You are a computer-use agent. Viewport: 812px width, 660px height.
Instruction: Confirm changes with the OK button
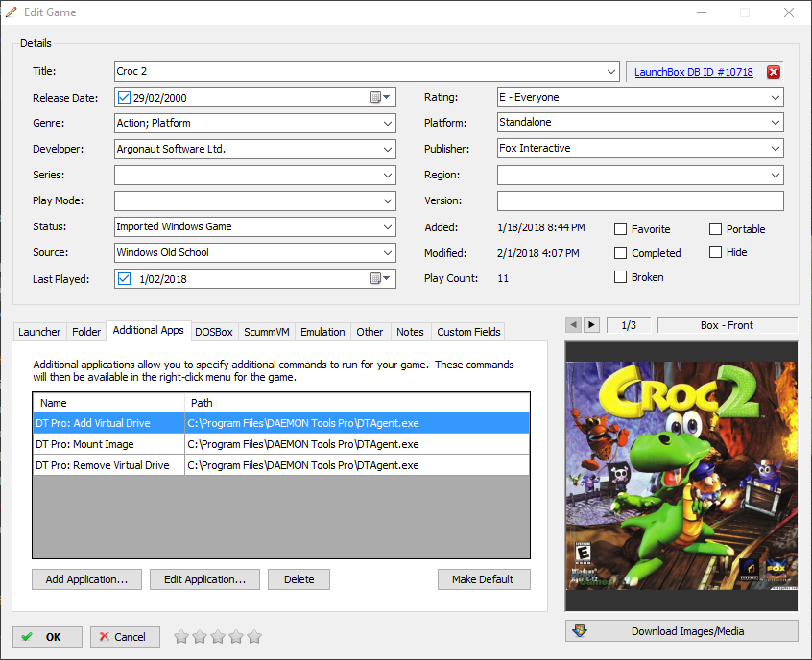click(47, 637)
